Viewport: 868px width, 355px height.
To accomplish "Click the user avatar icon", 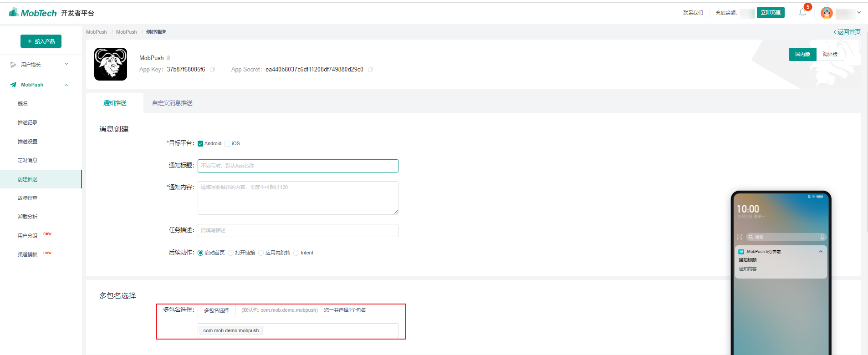I will pyautogui.click(x=827, y=13).
